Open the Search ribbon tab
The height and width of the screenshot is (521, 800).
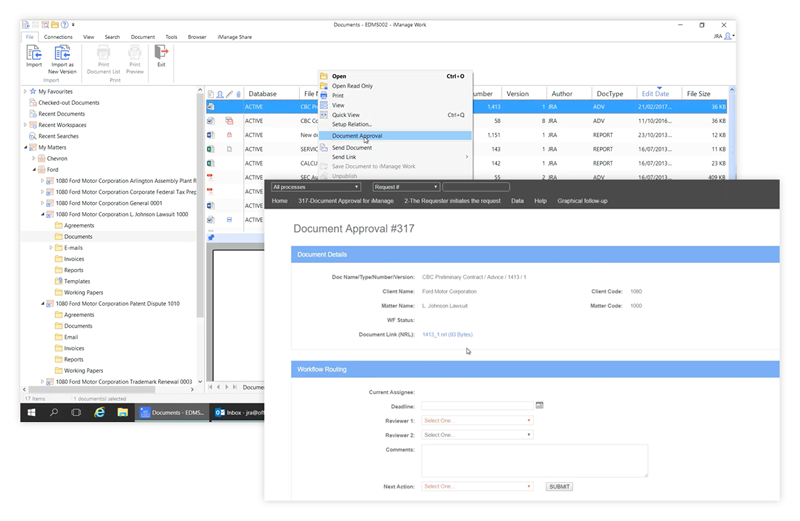(112, 37)
